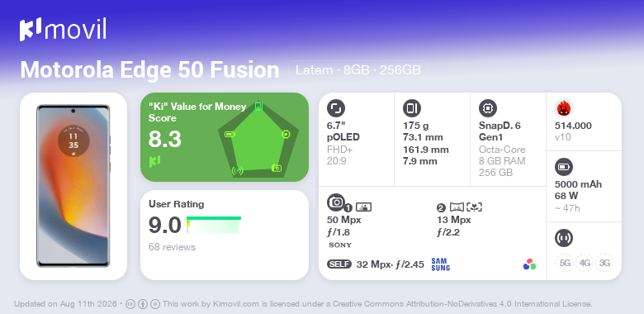Click the SELF selfie camera badge
Screen dimensions: 644x314
[339, 264]
